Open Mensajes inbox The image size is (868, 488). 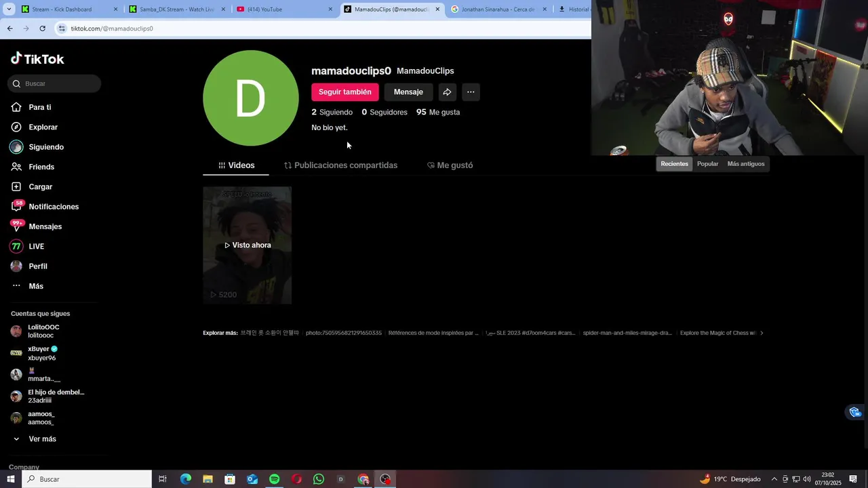click(36, 226)
